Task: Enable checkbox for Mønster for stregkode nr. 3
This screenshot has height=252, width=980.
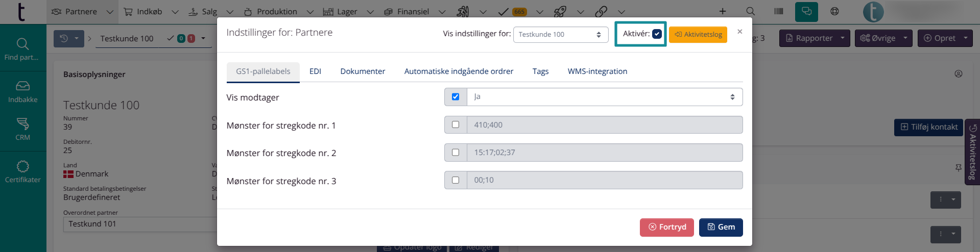Action: click(x=456, y=180)
